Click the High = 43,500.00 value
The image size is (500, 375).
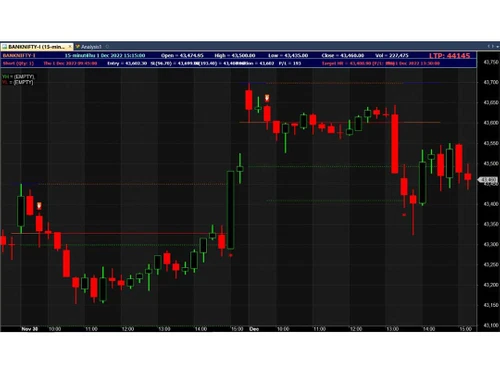point(235,55)
